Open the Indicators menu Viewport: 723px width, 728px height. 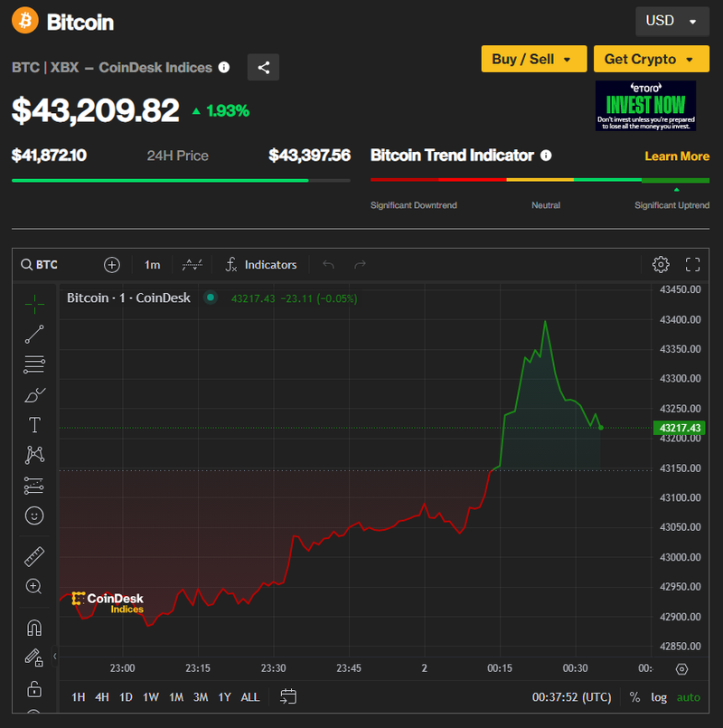coord(260,264)
